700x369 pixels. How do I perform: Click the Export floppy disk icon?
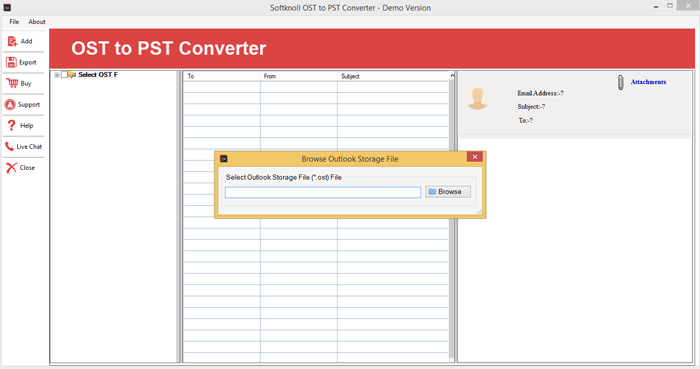pos(11,62)
